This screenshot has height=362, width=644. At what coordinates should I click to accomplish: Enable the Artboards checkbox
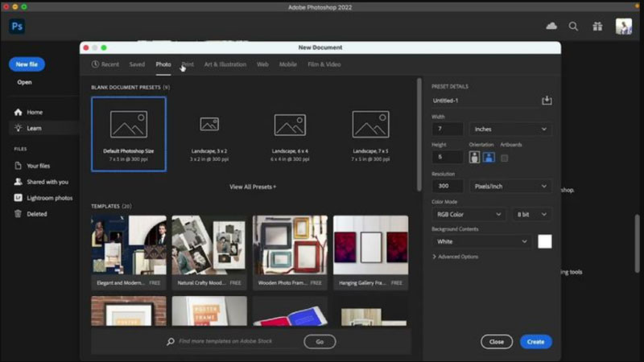505,158
